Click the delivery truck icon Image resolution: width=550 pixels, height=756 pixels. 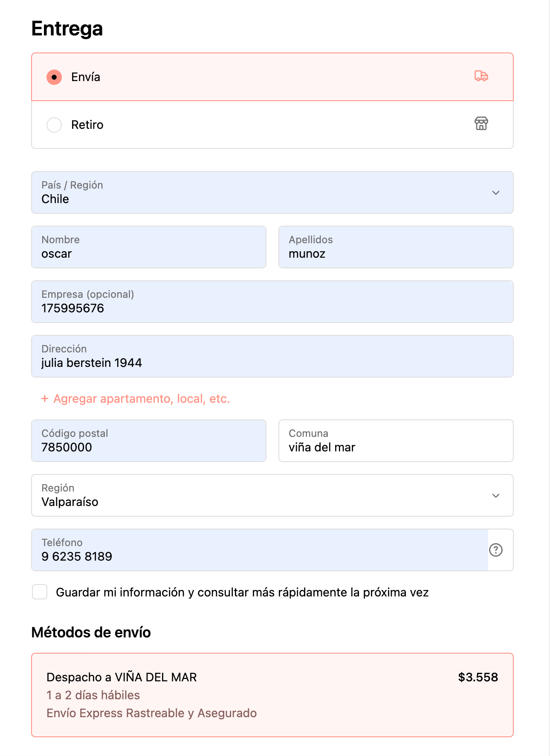click(x=481, y=76)
